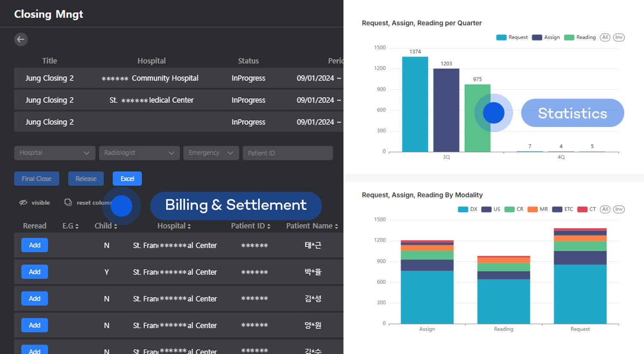Toggle Request legend in quarter chart
Viewport: 644px width, 354px height.
click(x=512, y=37)
